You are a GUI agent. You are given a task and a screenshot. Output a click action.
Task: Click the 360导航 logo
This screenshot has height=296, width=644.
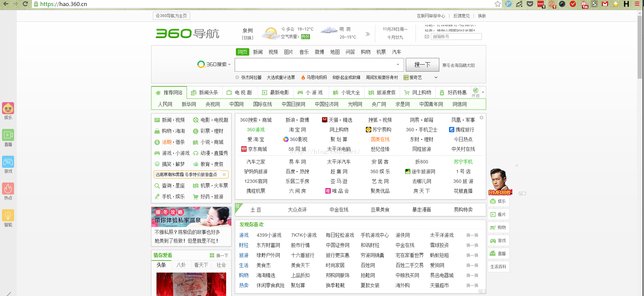188,33
